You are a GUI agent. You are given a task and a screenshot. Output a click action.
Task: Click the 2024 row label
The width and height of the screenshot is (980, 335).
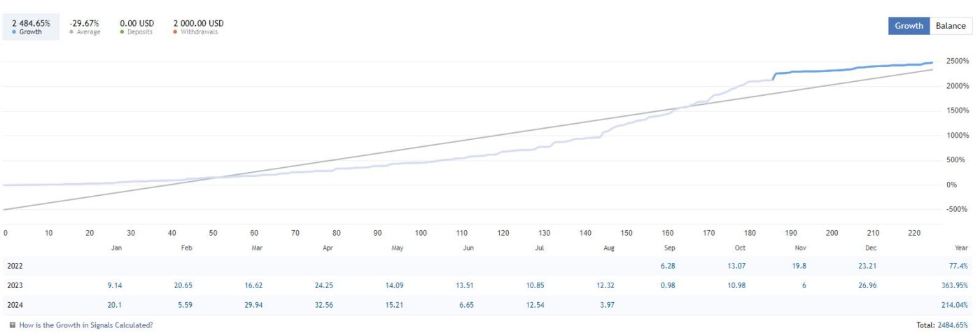[x=15, y=305]
